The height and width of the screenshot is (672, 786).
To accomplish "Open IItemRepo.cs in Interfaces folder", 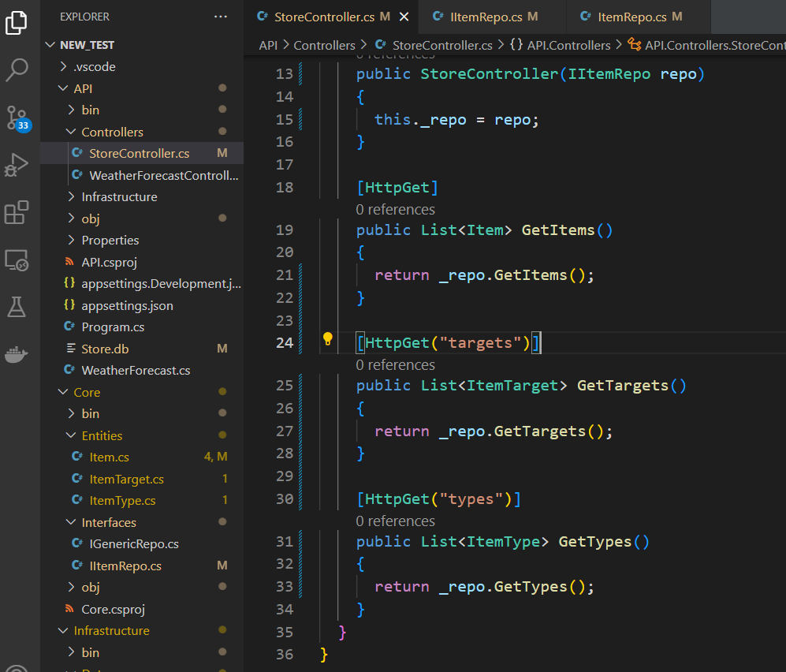I will click(142, 566).
